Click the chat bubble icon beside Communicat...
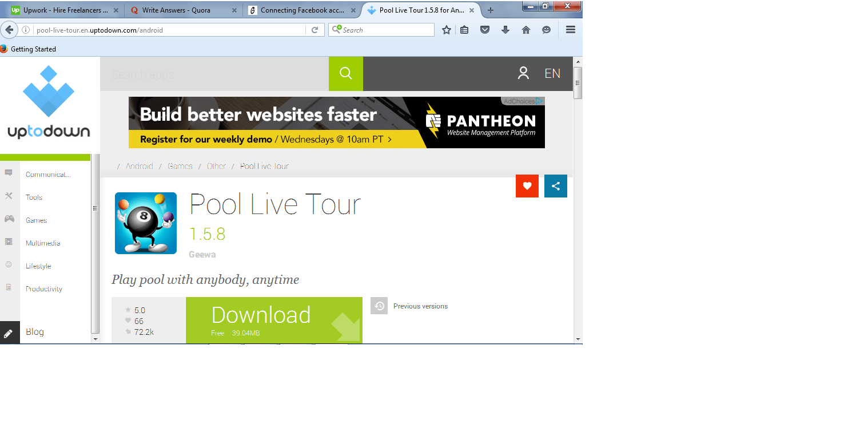Image resolution: width=868 pixels, height=435 pixels. (9, 173)
